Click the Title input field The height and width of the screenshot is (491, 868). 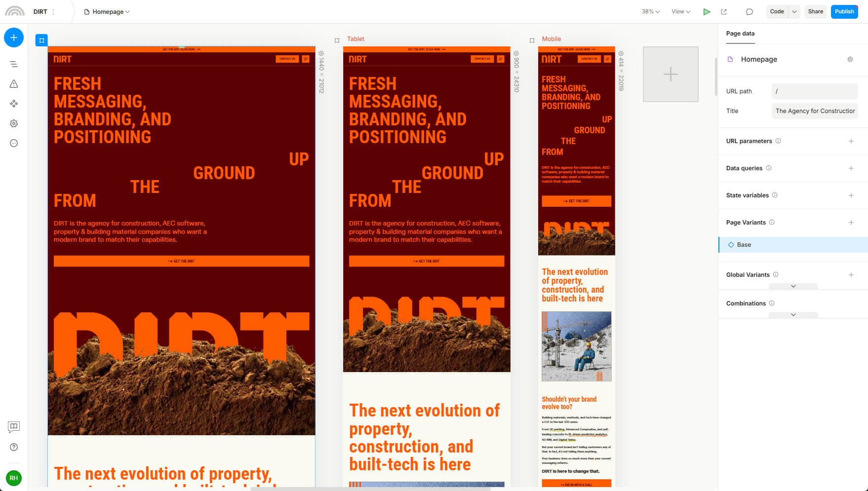pos(814,111)
